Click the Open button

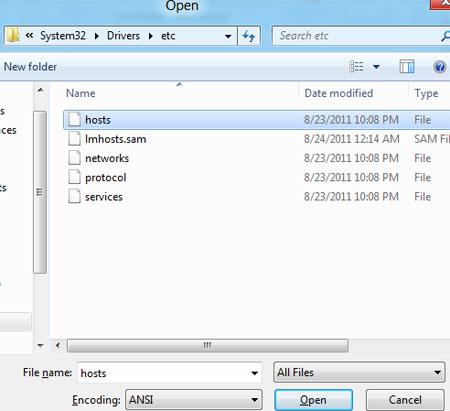(313, 400)
